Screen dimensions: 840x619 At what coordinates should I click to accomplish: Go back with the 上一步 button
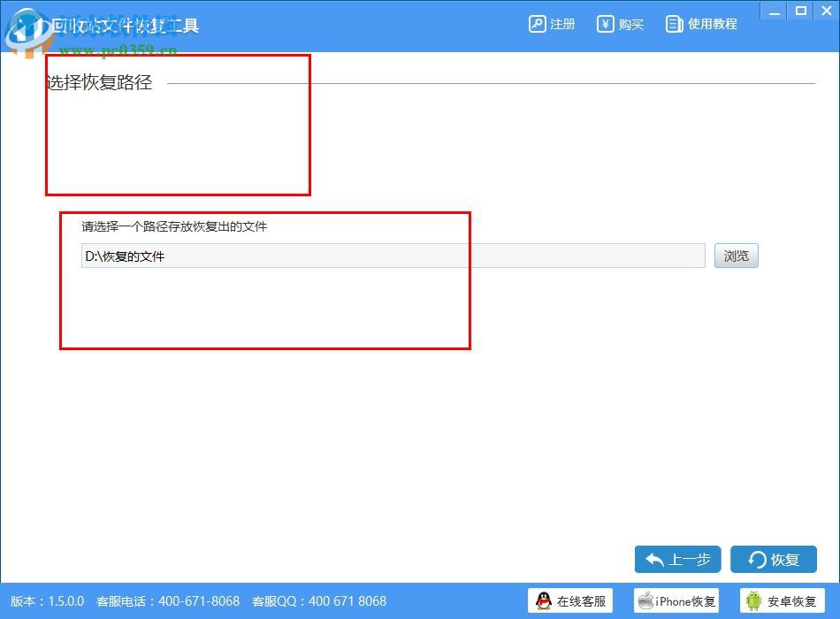click(x=677, y=560)
